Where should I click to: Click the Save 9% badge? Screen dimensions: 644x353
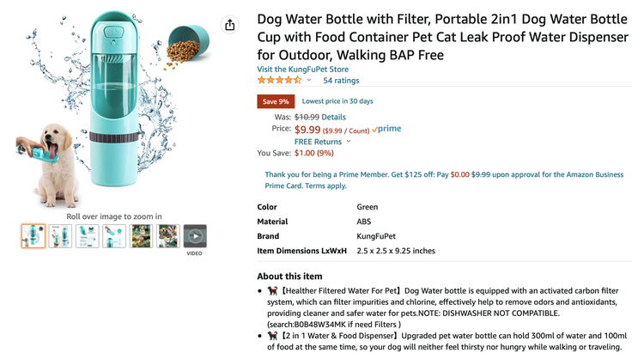pos(276,101)
